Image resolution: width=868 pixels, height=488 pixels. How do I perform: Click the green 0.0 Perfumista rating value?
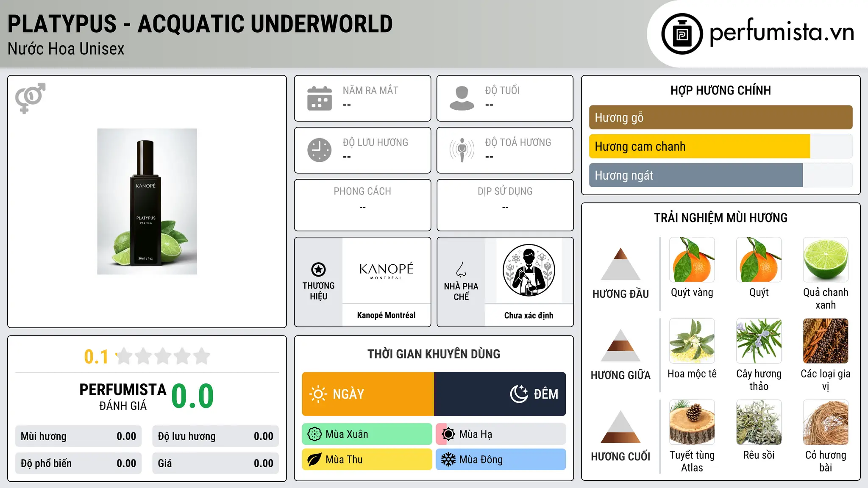coord(192,396)
